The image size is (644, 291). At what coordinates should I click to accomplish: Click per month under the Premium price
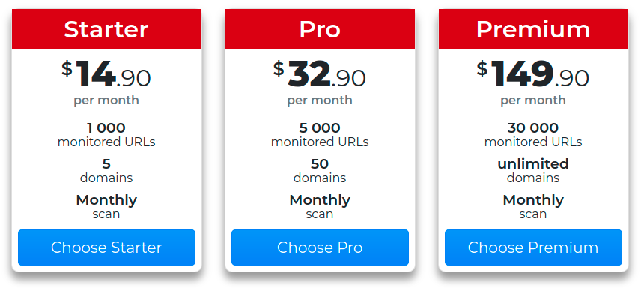[533, 100]
